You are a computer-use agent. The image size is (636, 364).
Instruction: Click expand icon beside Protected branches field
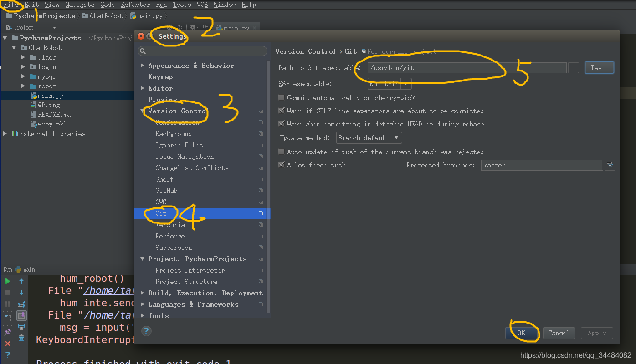coord(610,165)
